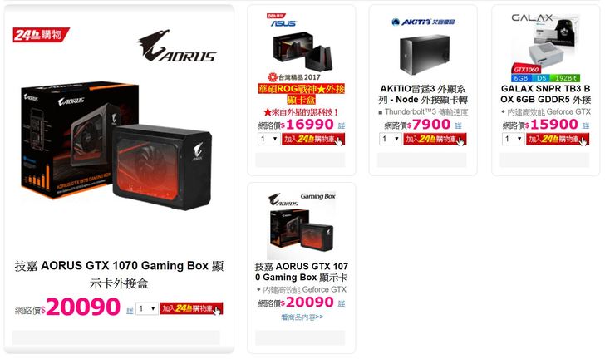Open quantity dropdown for ASUS ROG box
605x364 pixels.
[x=269, y=139]
